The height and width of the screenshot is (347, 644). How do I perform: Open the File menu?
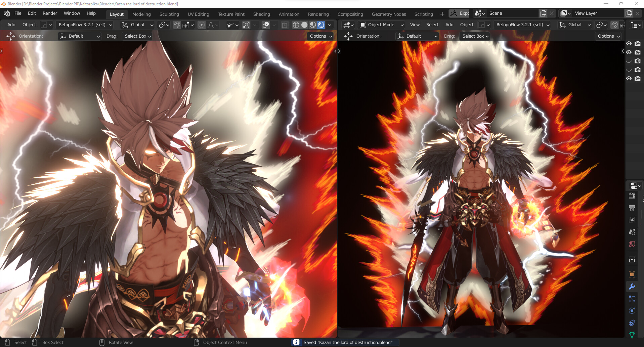pos(18,13)
